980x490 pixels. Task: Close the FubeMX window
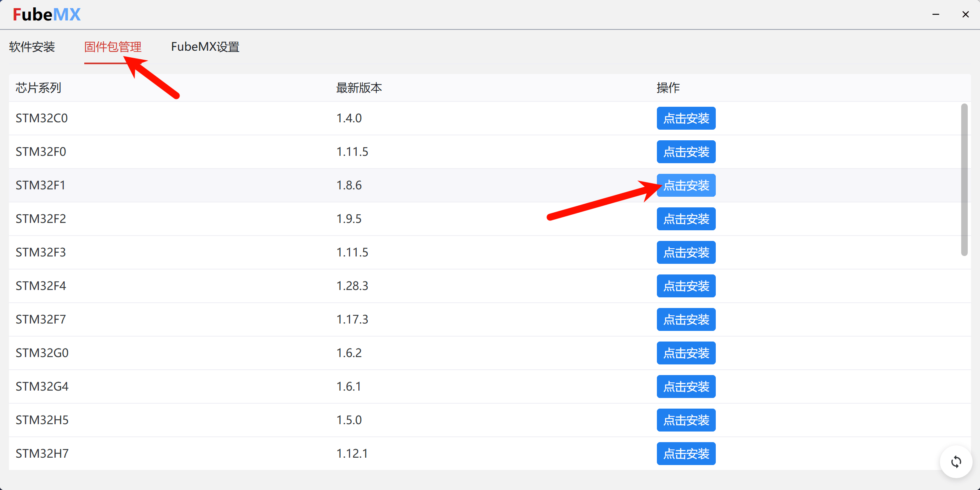tap(966, 15)
